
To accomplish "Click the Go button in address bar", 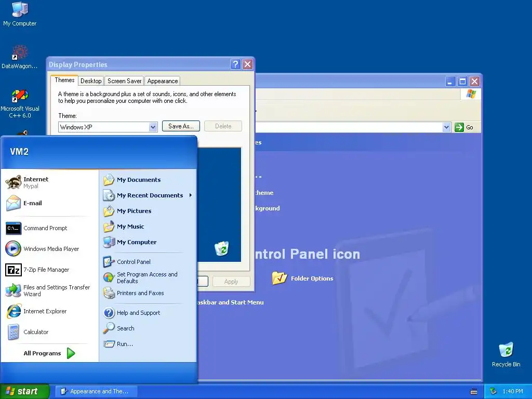I will pyautogui.click(x=464, y=127).
